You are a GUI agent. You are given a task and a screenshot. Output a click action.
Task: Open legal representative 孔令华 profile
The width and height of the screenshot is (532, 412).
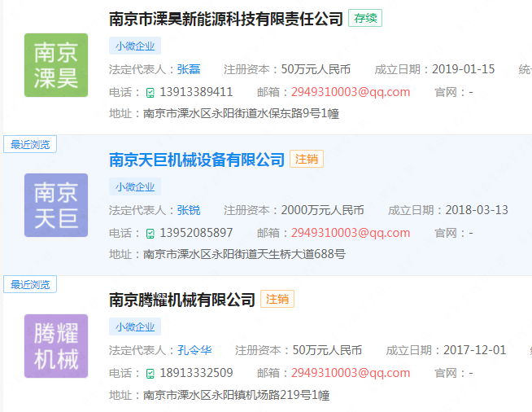tap(194, 350)
